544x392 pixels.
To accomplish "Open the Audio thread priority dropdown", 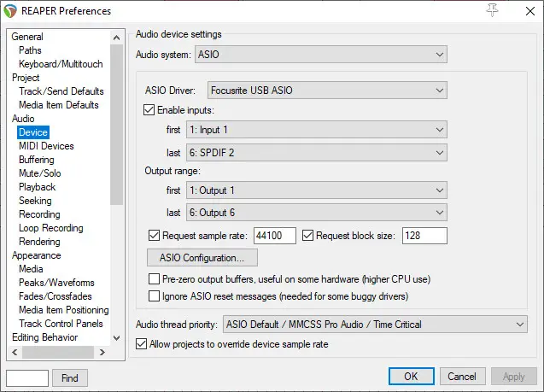I will (375, 325).
